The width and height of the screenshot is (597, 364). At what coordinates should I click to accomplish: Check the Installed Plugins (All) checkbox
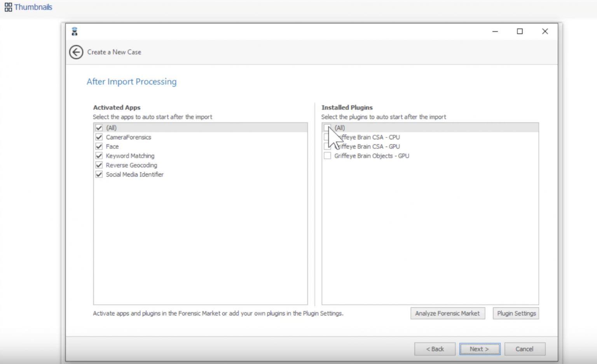(327, 128)
